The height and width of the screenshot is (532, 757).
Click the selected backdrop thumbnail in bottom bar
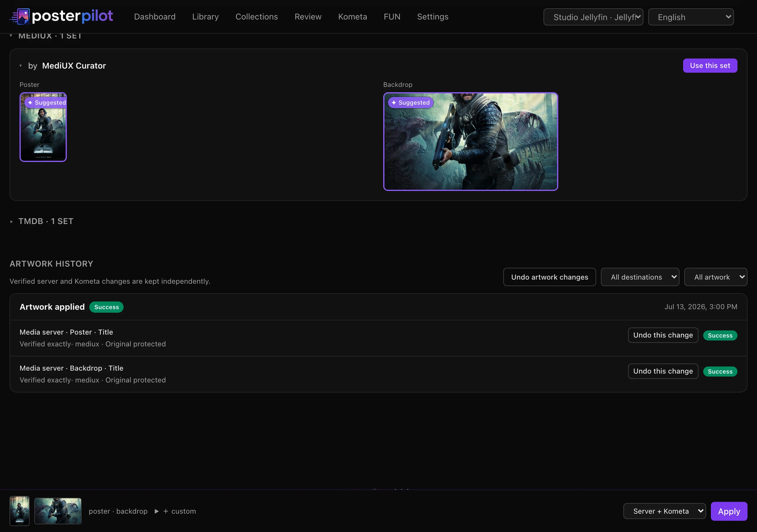pyautogui.click(x=58, y=511)
